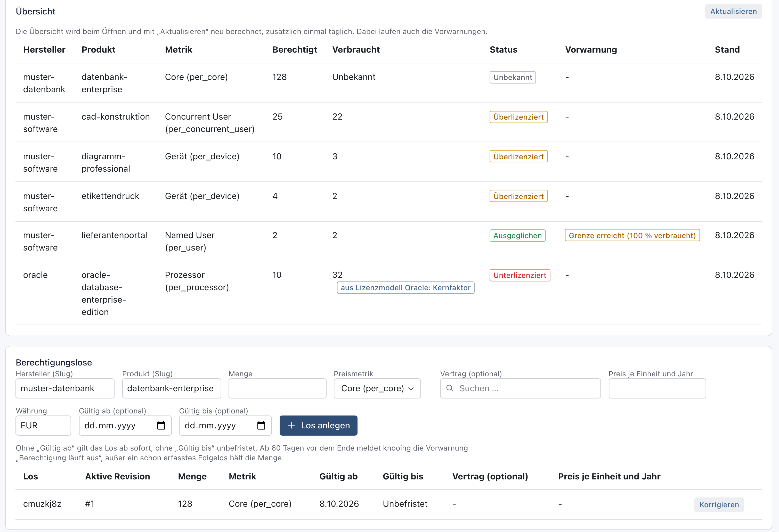The width and height of the screenshot is (779, 532).
Task: Click the lieferantenportal product cell
Action: [x=114, y=235]
